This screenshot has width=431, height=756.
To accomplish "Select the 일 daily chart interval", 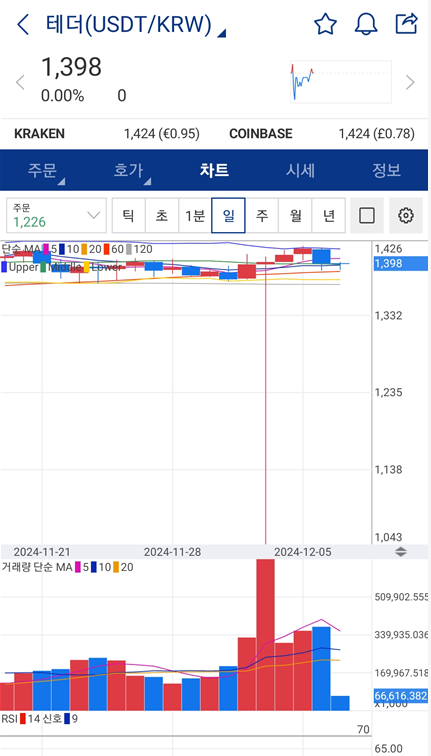I will (228, 216).
